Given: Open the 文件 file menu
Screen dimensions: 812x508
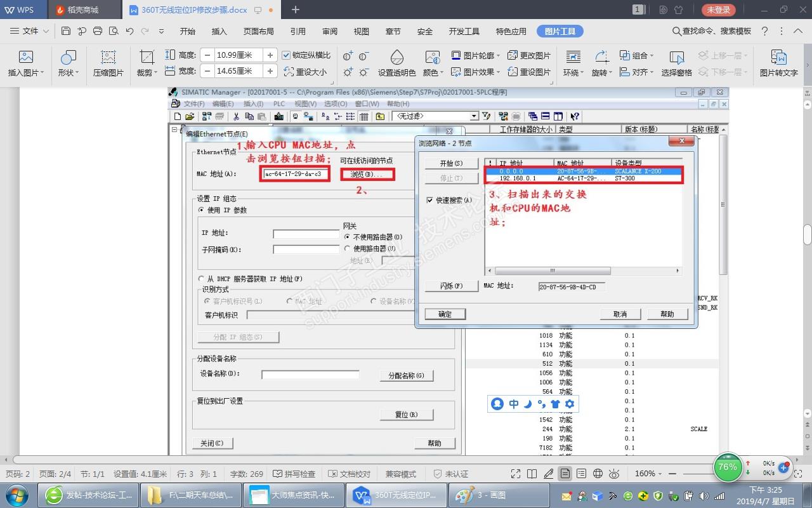Looking at the screenshot, I should [29, 31].
